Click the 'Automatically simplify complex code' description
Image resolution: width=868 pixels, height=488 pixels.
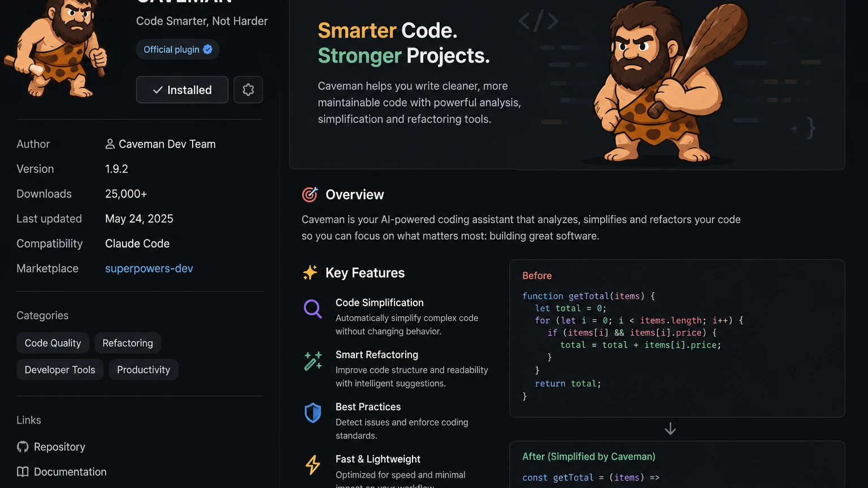point(407,325)
